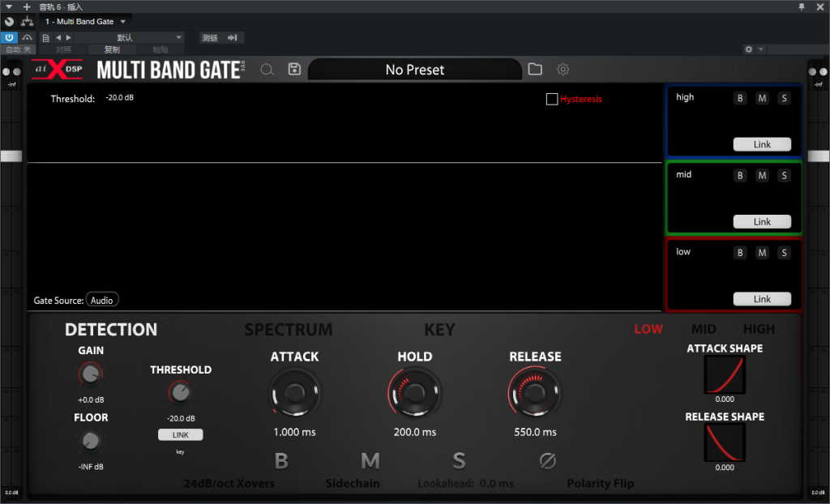Image resolution: width=830 pixels, height=504 pixels.
Task: Click the 200.0 ms hold value
Action: 414,432
